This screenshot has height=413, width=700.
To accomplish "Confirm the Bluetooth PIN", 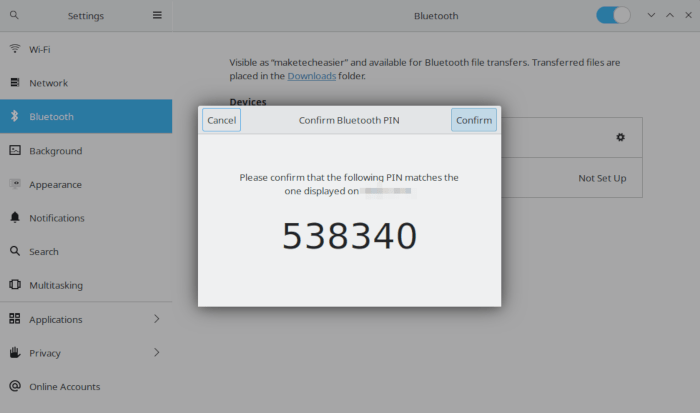I will pos(474,120).
